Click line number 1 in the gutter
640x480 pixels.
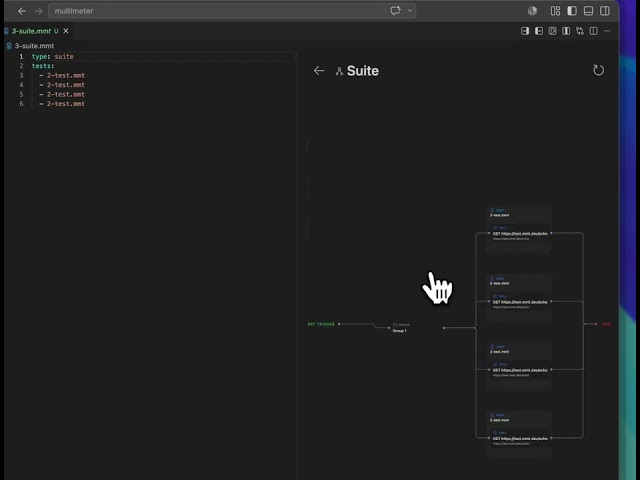coord(21,56)
